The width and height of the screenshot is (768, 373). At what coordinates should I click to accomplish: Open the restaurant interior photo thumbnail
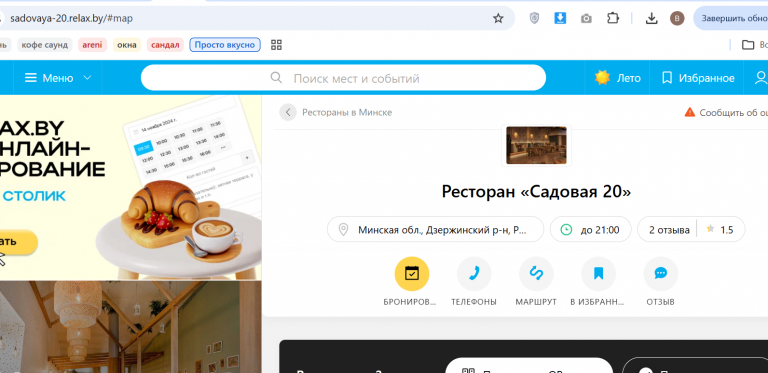point(536,145)
